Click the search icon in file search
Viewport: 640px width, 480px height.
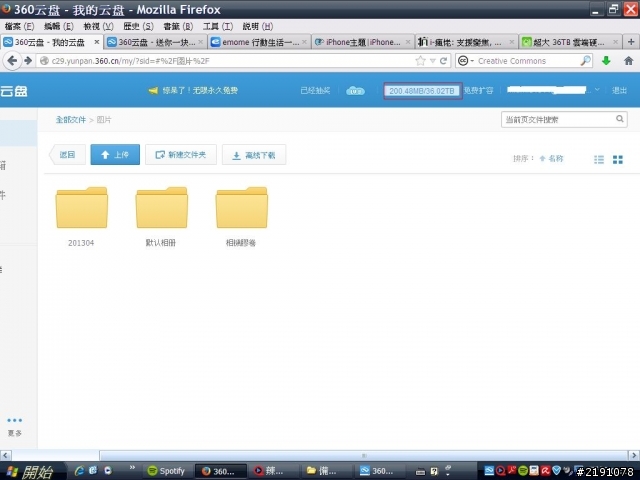pos(620,119)
